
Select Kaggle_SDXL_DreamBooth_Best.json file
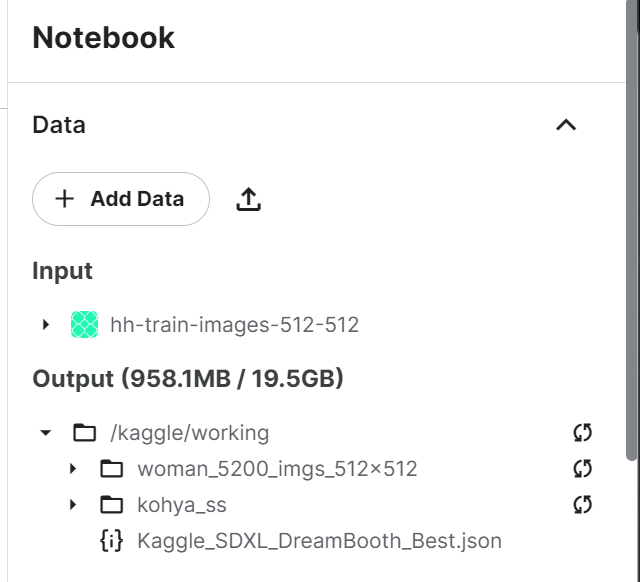pyautogui.click(x=319, y=541)
